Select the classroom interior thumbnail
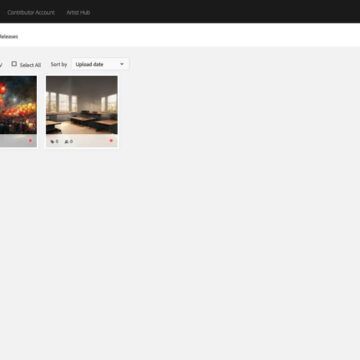 coord(82,105)
